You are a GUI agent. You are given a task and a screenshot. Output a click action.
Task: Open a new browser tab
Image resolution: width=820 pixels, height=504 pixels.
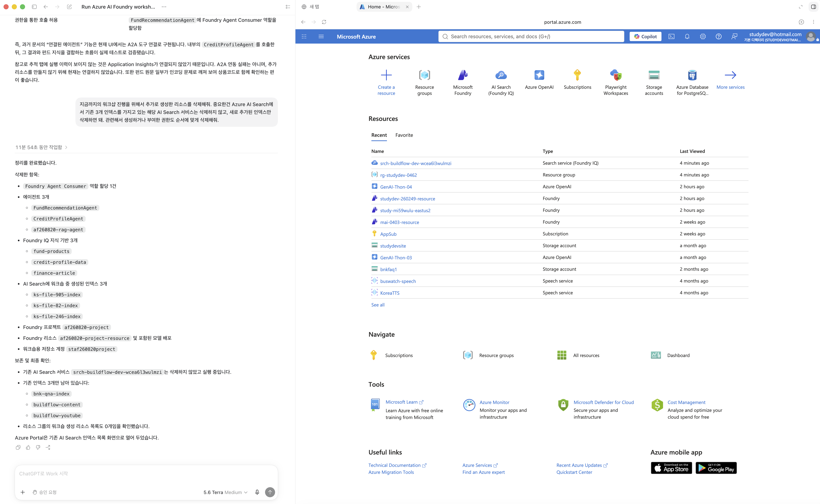(419, 7)
